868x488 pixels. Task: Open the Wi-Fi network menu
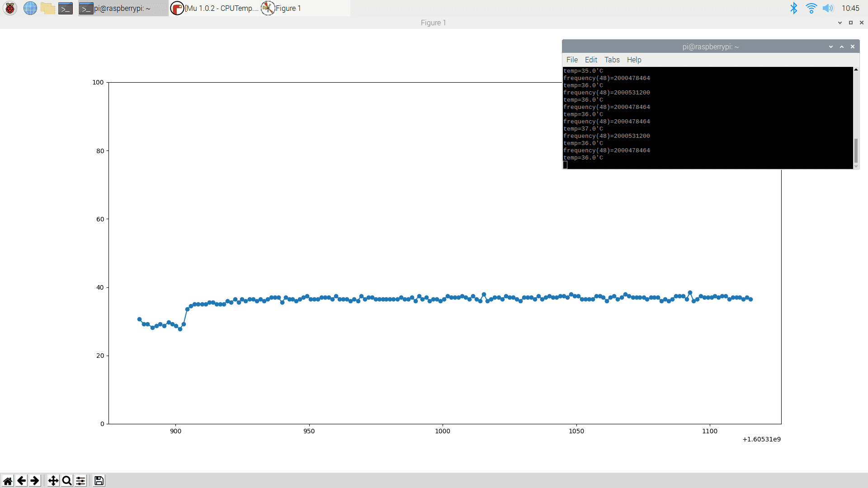811,8
